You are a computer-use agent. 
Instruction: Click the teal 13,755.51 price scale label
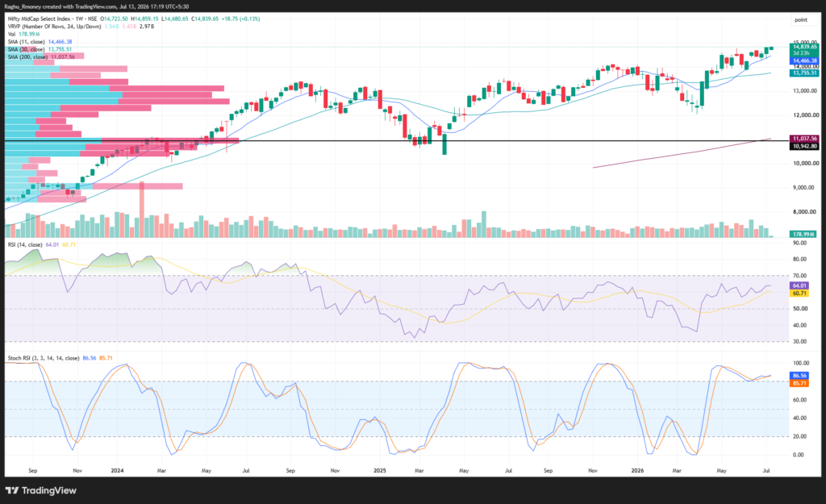pos(804,73)
